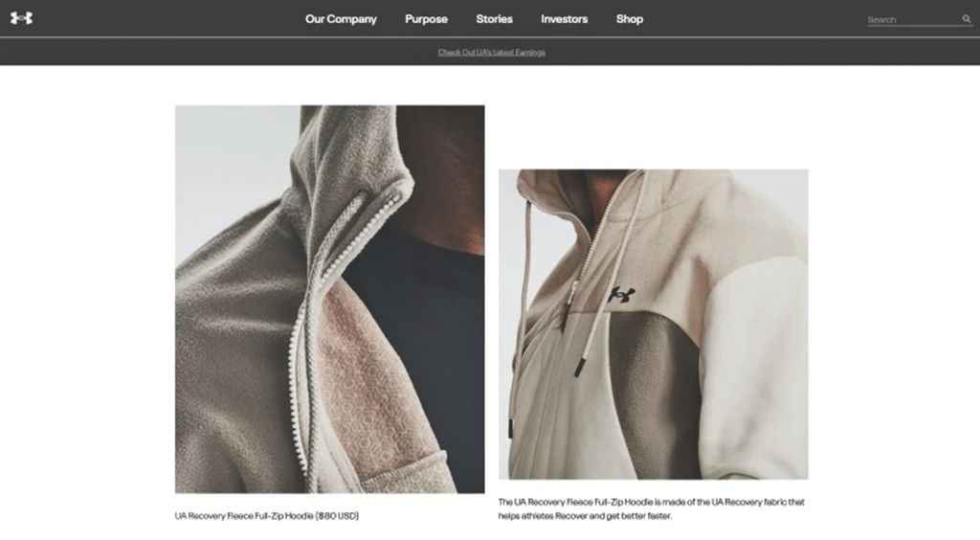Click the close-up hoodie zipper photo
Screen dimensions: 980x540
329,299
